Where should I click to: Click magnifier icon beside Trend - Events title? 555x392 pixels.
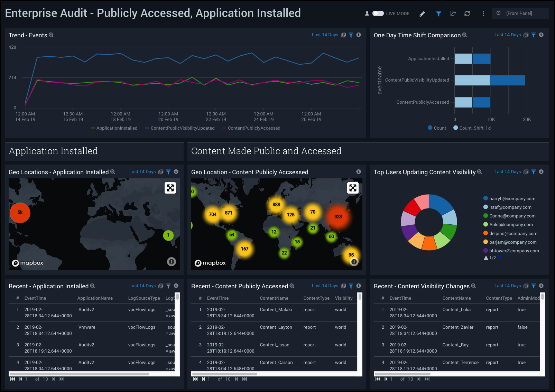pos(51,35)
